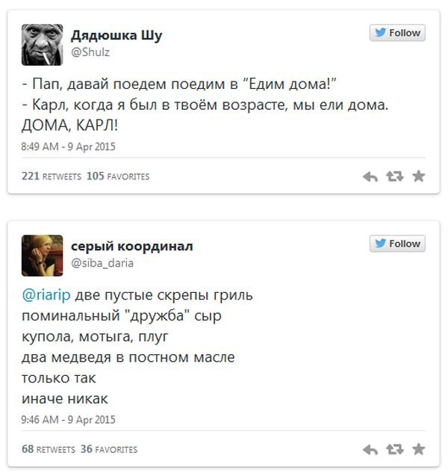Follow the @Shulz account

[397, 33]
